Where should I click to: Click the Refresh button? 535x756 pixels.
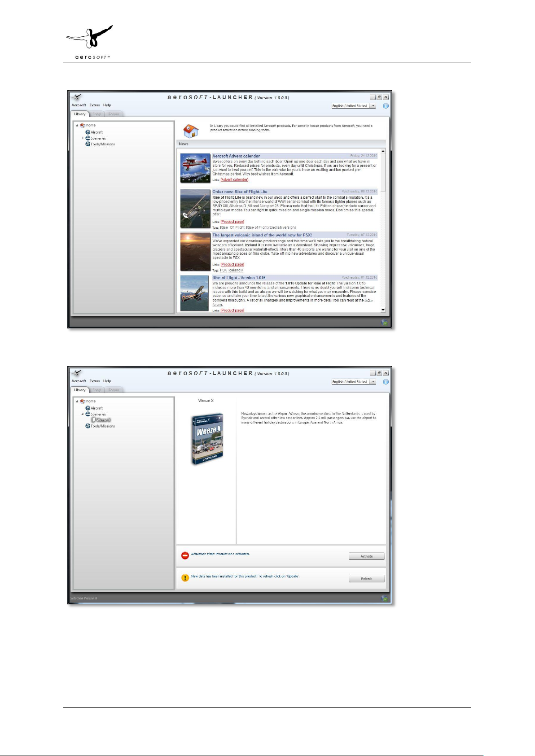click(x=367, y=578)
